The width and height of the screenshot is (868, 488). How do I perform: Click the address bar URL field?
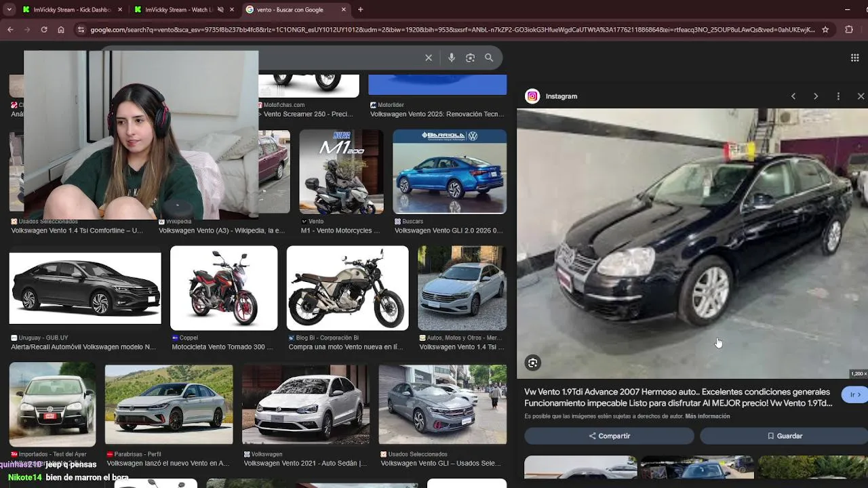[x=452, y=30]
